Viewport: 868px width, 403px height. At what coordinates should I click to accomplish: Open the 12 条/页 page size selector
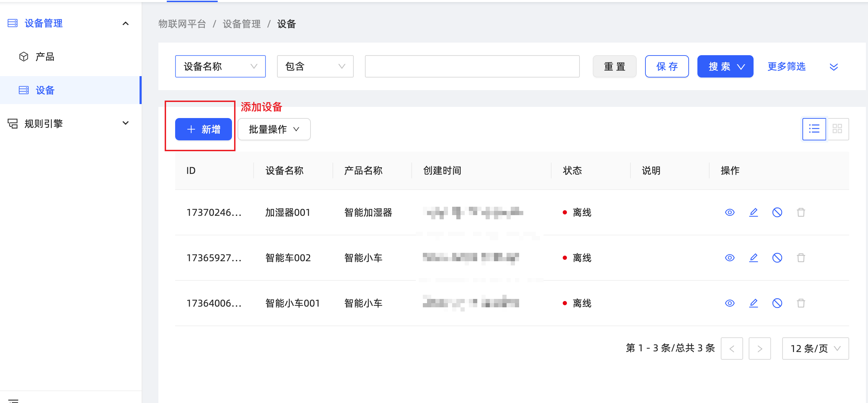[x=815, y=348]
